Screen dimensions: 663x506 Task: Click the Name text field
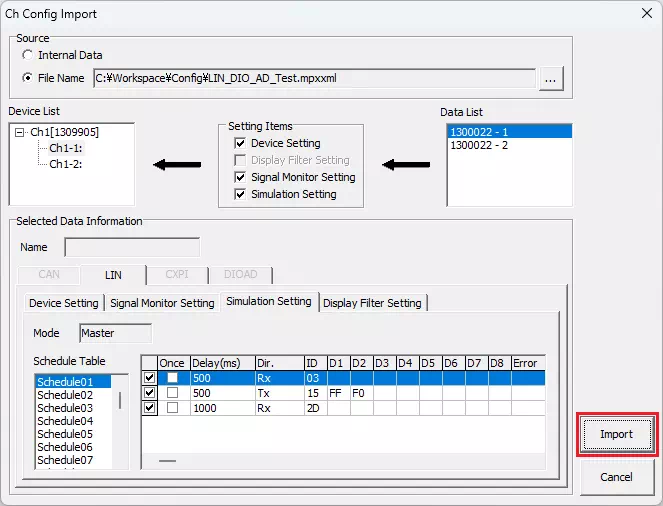tap(132, 247)
